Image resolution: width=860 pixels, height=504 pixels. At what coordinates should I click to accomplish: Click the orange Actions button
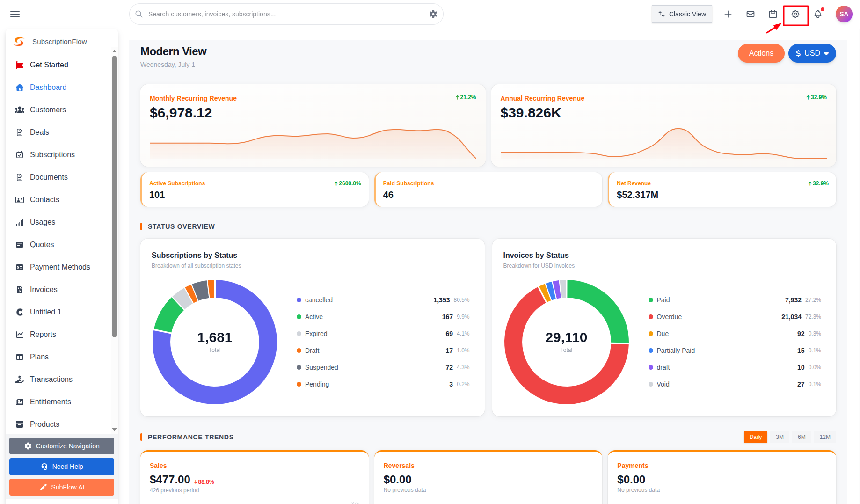point(761,53)
